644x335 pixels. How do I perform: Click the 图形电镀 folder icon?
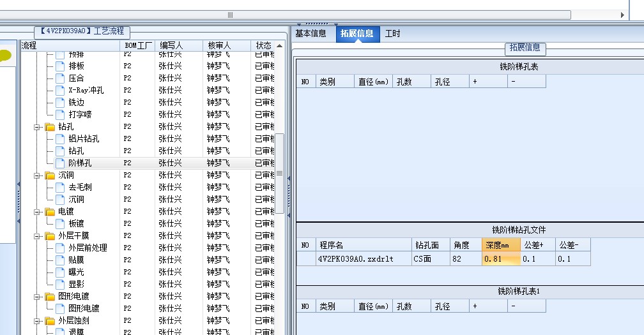[x=50, y=296]
